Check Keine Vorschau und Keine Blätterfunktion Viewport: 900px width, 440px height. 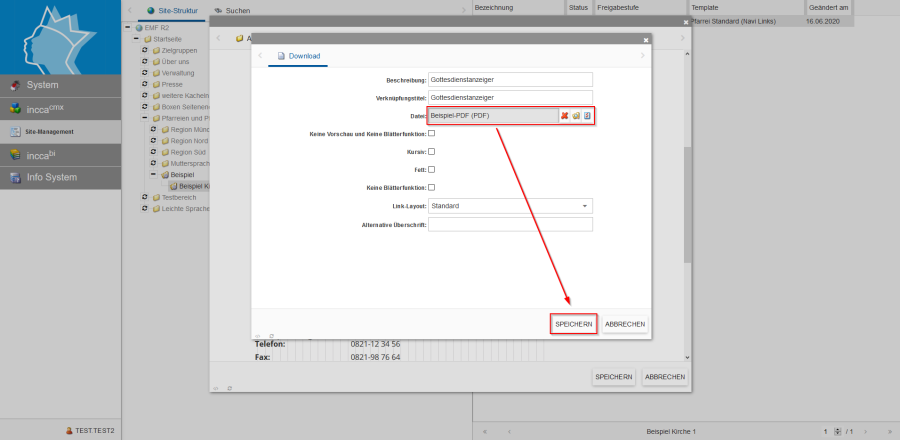click(432, 133)
